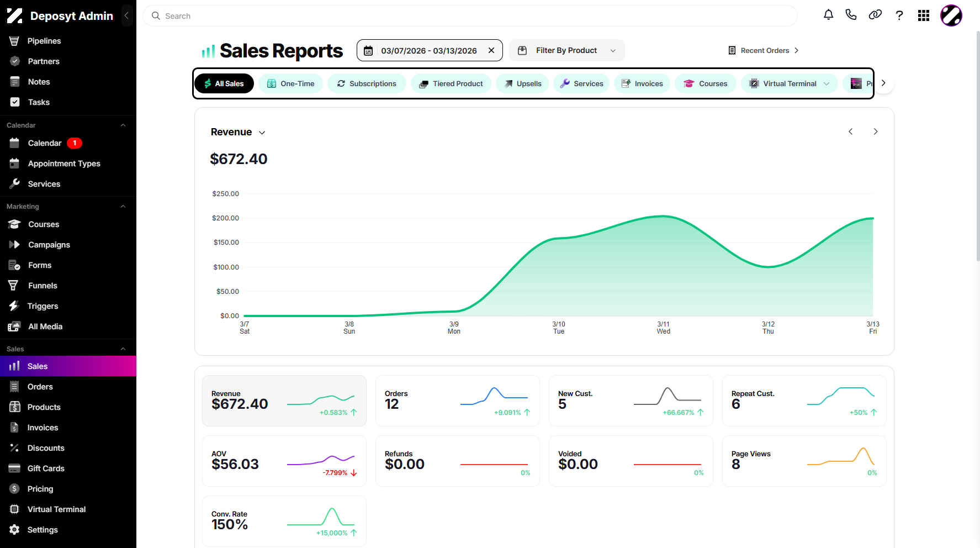
Task: Open Triggers in the sidebar
Action: tap(68, 306)
